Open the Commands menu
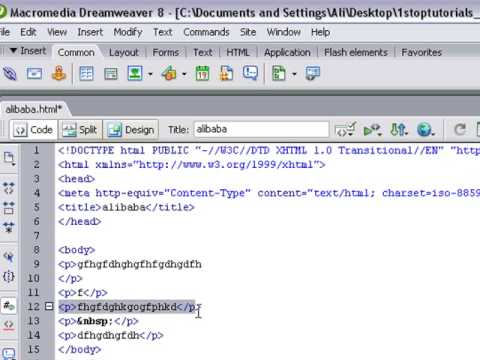 pos(206,32)
